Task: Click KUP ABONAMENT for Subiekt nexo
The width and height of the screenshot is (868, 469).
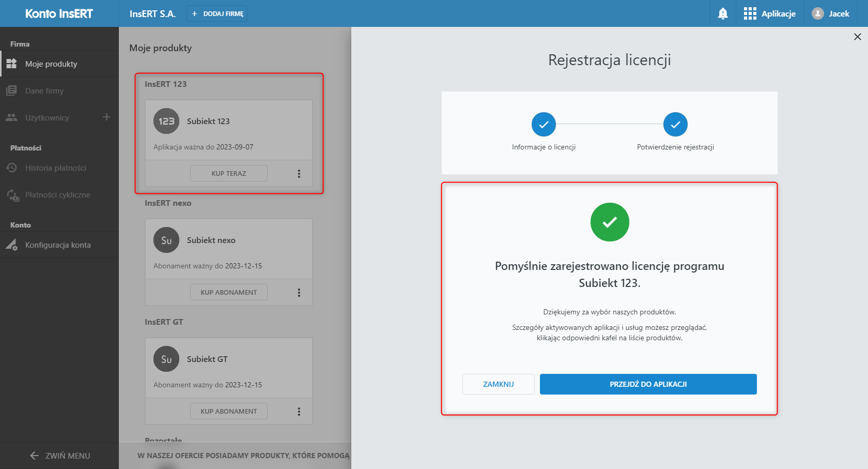Action: pyautogui.click(x=229, y=292)
